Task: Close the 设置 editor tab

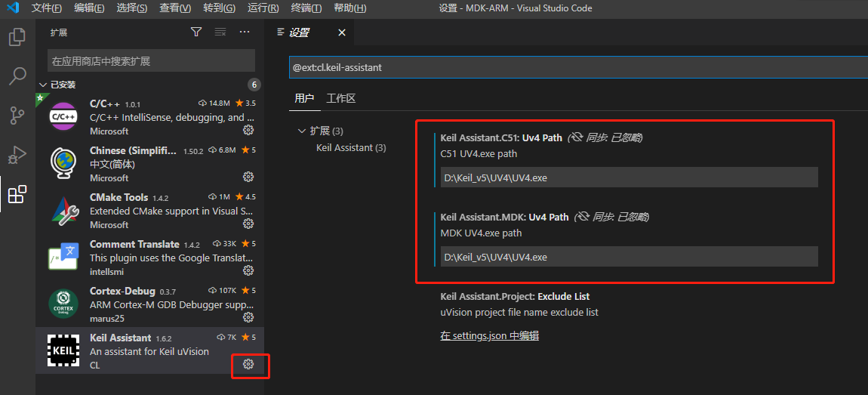Action: (342, 32)
